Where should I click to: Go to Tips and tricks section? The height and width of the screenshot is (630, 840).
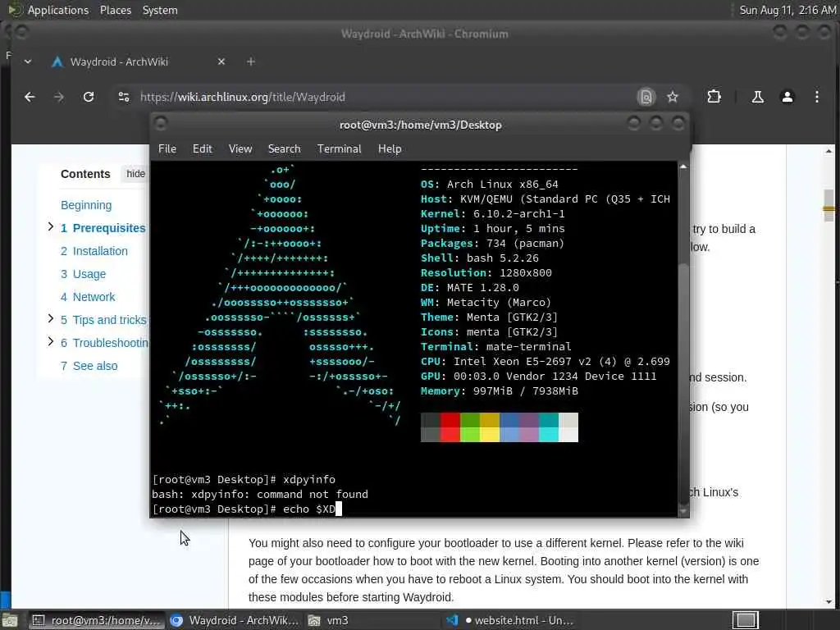[x=103, y=320]
